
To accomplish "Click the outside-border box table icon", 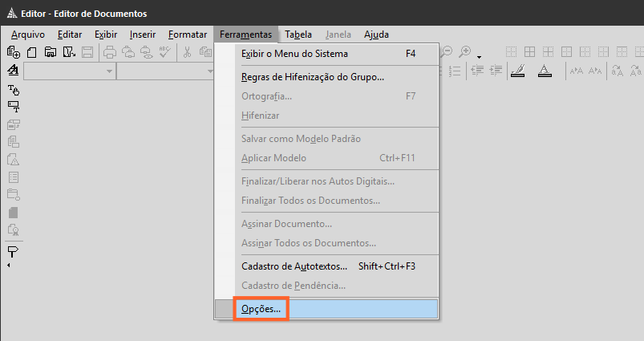I will [x=566, y=52].
